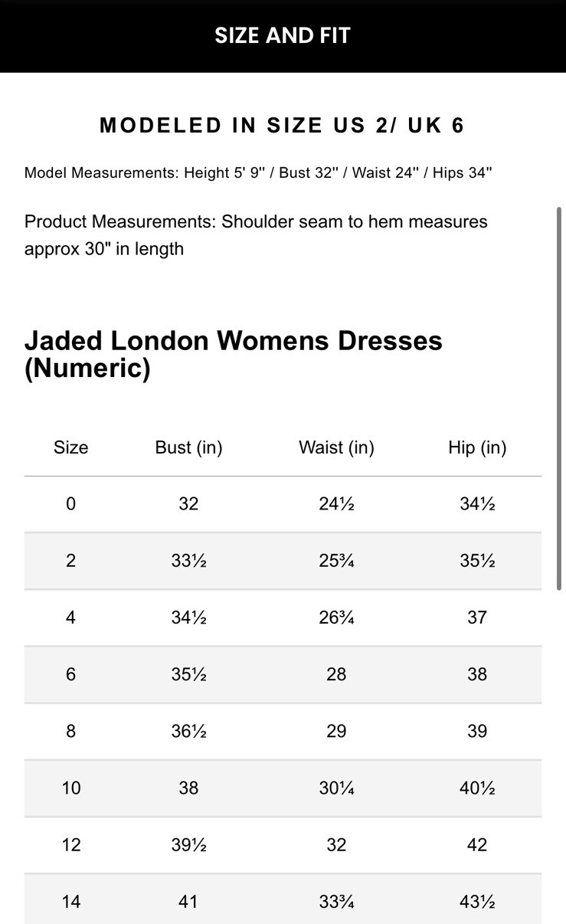Click the Waist (in) column header
The image size is (566, 924).
tap(336, 447)
